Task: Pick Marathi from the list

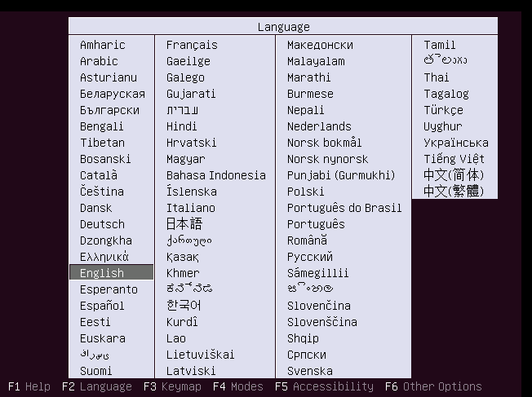Action: (308, 77)
